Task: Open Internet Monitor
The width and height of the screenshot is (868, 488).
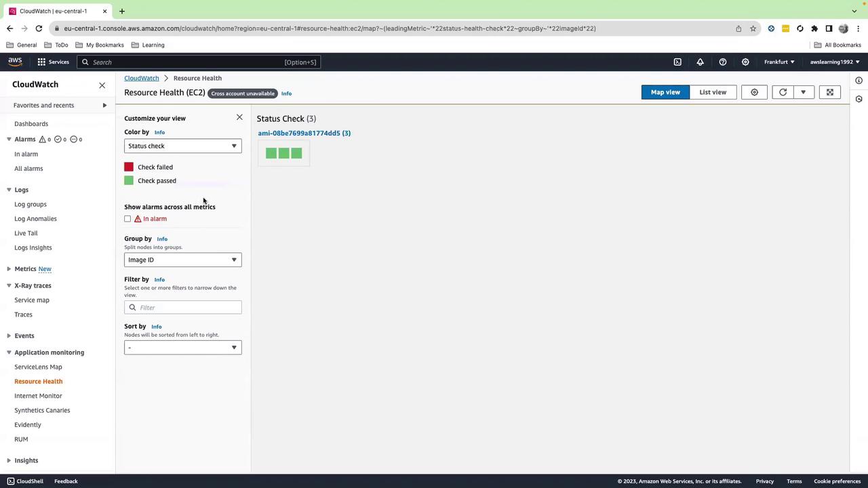Action: coord(38,396)
